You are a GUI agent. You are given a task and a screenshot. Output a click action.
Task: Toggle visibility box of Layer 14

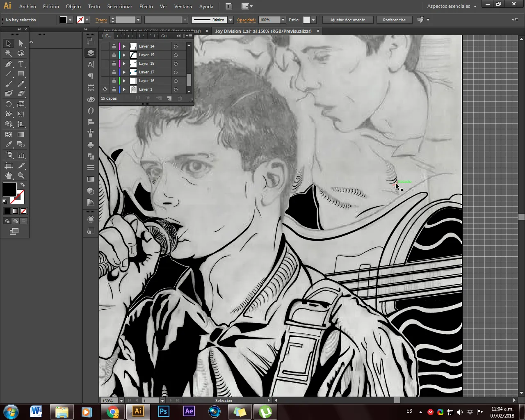click(105, 46)
